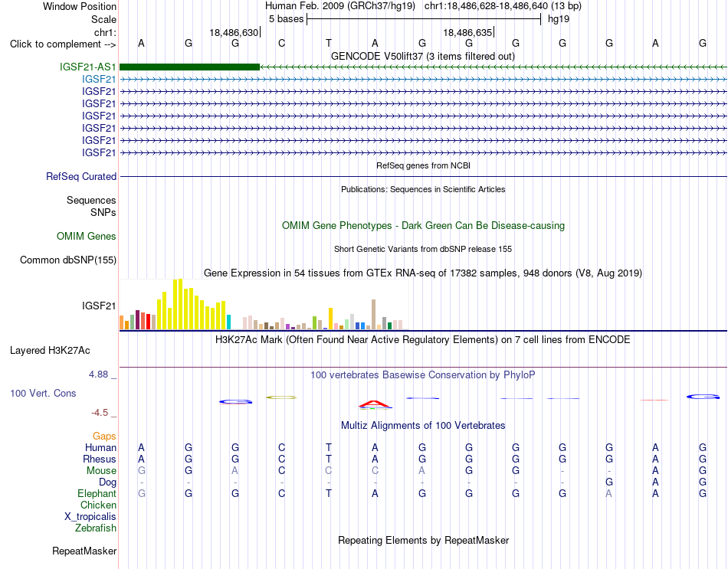Click the Chicken species label
The image size is (728, 569).
tap(98, 505)
